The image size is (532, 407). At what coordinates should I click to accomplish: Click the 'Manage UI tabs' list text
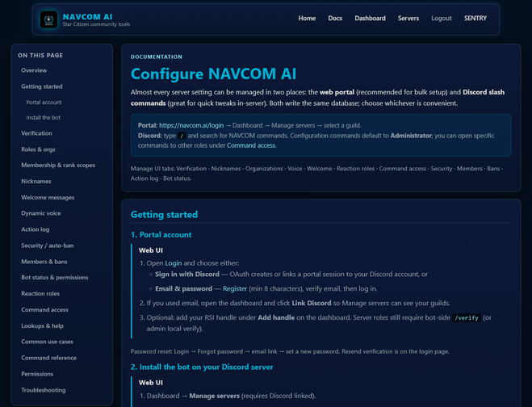click(x=317, y=174)
